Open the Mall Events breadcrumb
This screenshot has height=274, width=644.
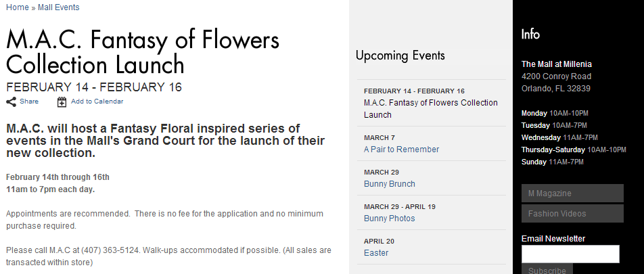tap(58, 7)
